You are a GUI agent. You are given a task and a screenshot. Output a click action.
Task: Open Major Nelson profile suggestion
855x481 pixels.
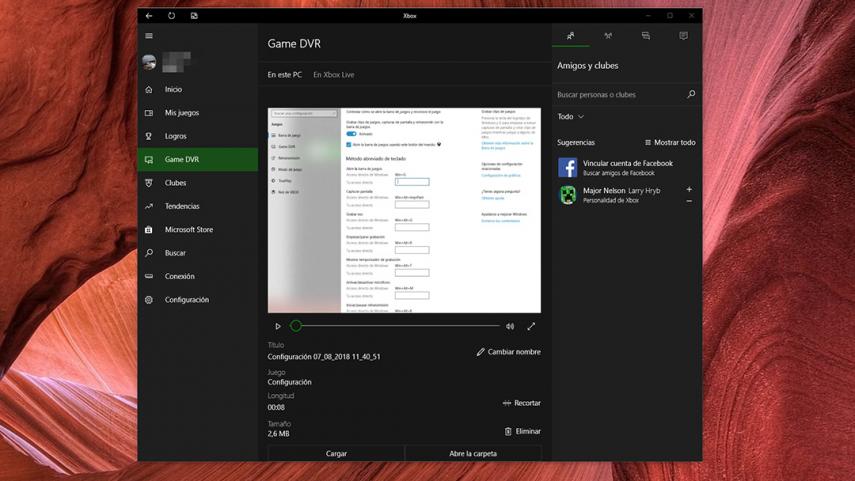pos(621,195)
